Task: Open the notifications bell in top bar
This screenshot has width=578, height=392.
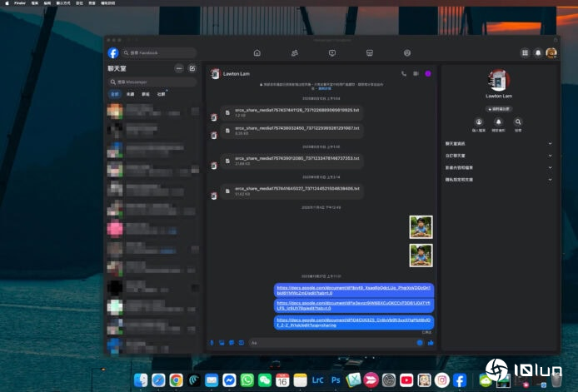Action: tap(538, 52)
